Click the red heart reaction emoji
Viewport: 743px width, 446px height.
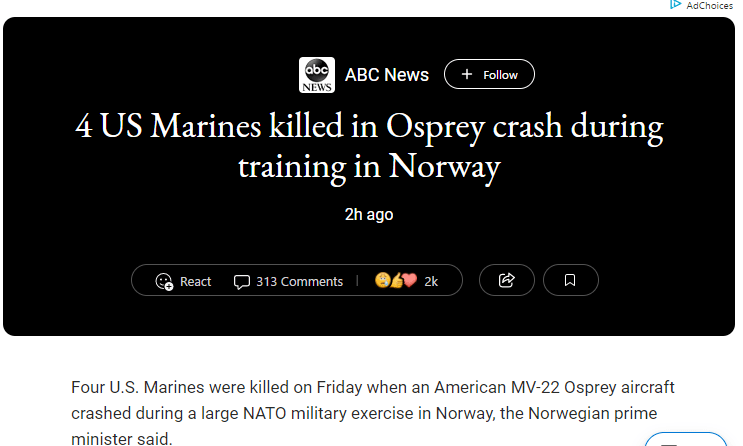click(x=409, y=280)
